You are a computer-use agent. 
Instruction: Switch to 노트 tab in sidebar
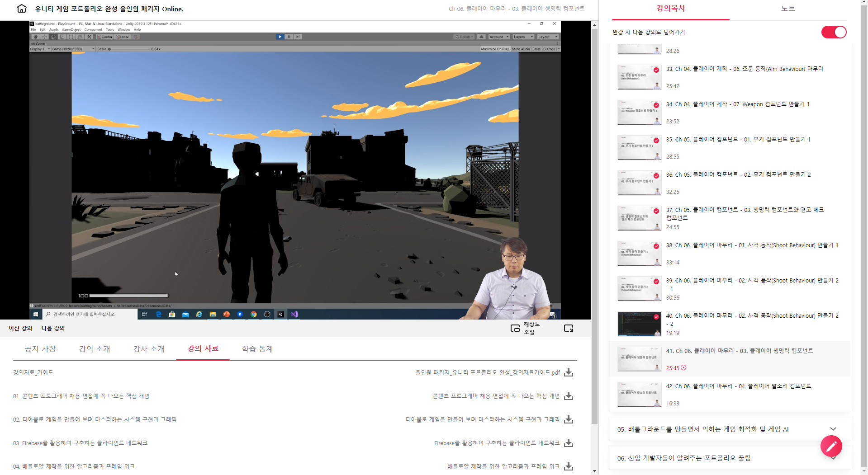tap(788, 9)
